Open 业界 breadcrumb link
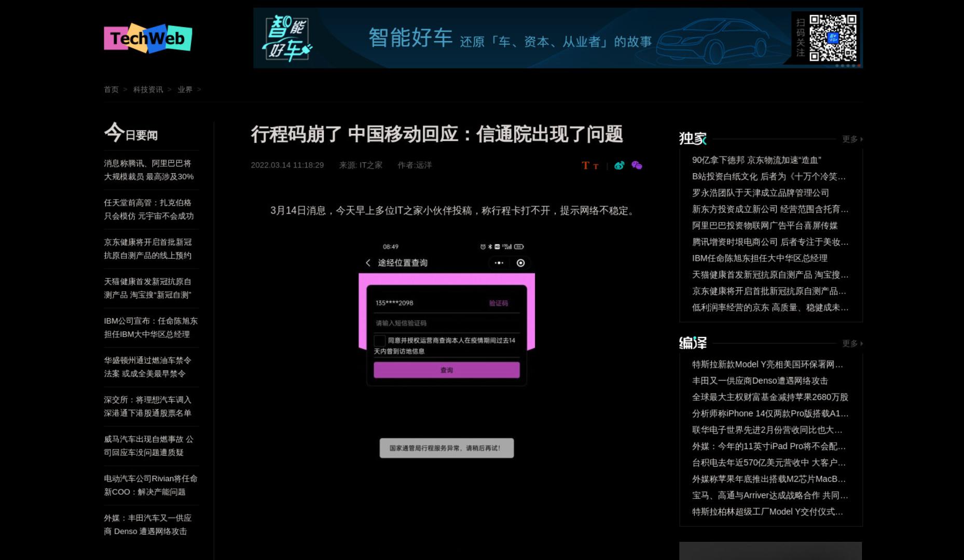 click(x=185, y=89)
